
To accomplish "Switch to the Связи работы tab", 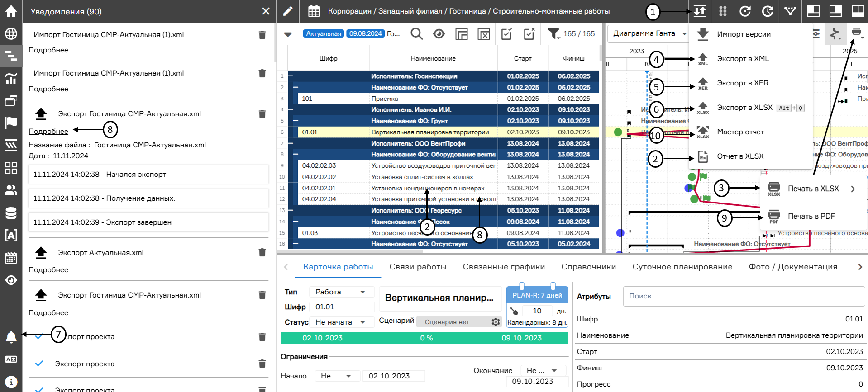I will pos(418,267).
